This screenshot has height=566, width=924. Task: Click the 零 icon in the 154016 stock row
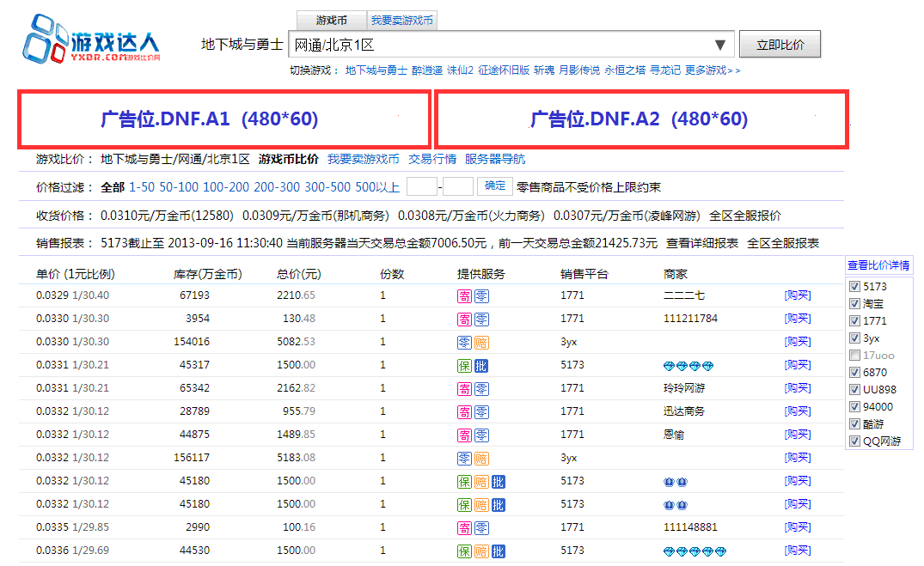[464, 343]
